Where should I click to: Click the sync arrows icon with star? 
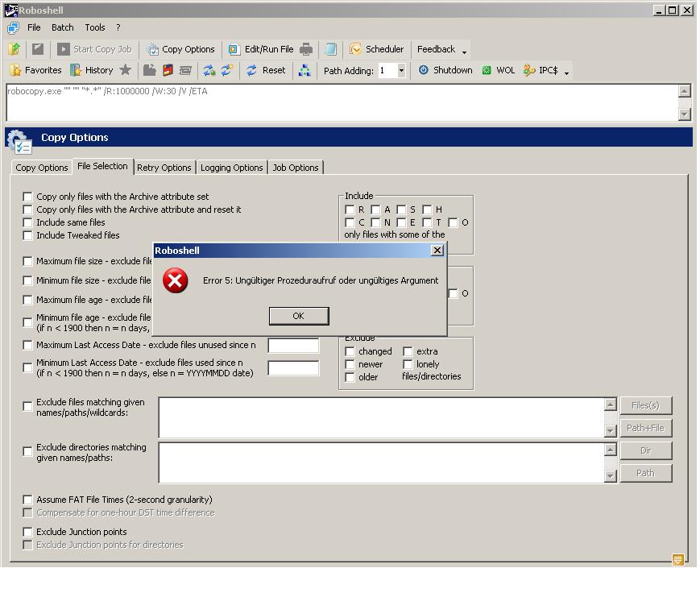[227, 70]
